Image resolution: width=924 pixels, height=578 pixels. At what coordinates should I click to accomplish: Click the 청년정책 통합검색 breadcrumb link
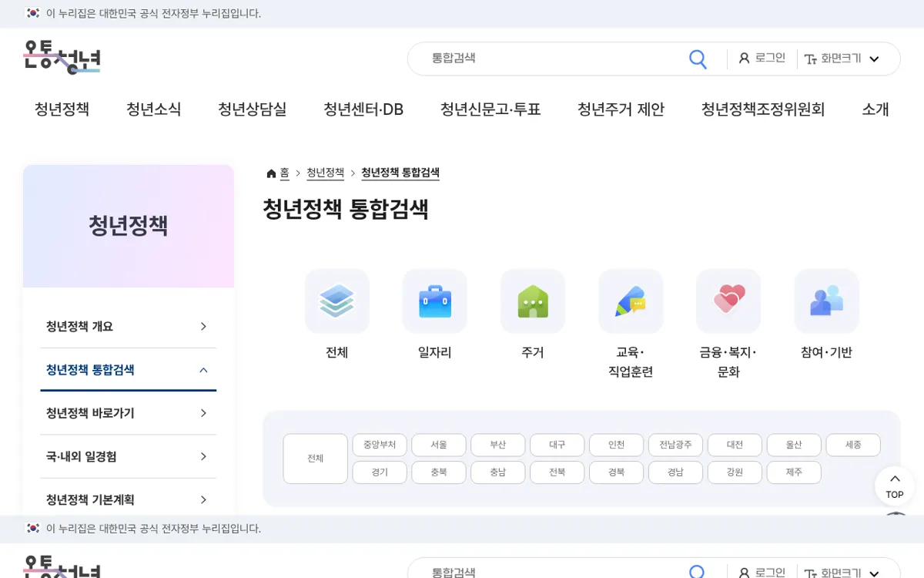pos(400,173)
